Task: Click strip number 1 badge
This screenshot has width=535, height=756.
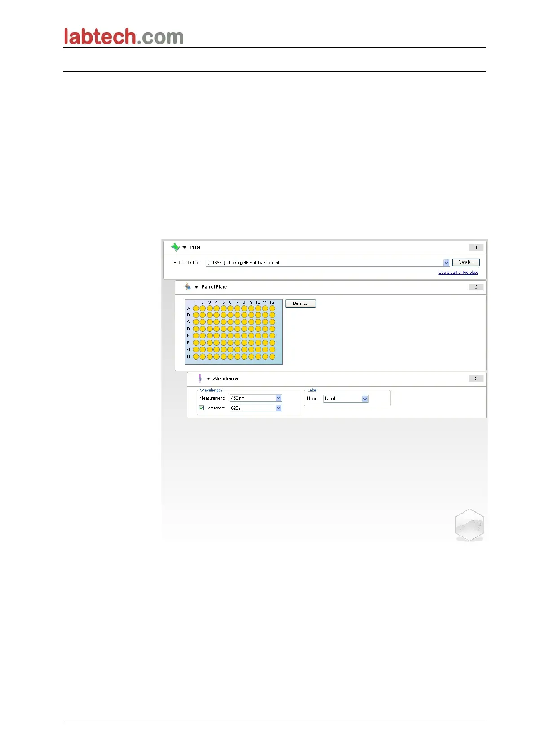Action: tap(476, 247)
